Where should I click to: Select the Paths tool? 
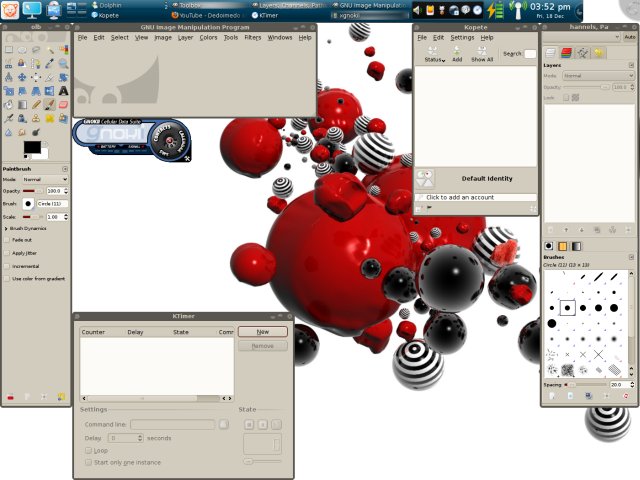tap(36, 64)
